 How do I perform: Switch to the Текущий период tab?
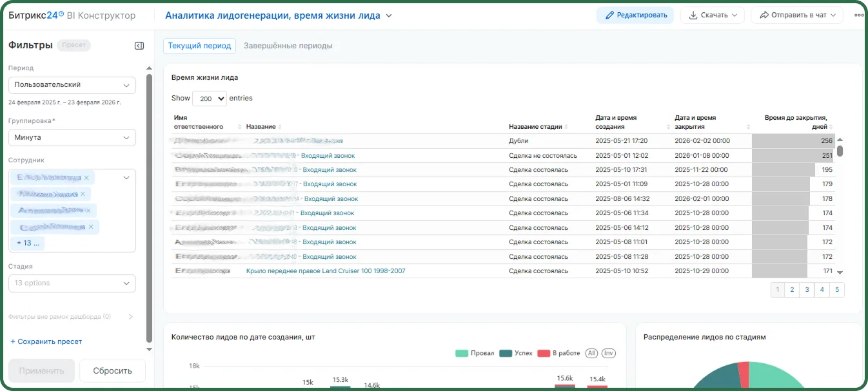point(199,46)
